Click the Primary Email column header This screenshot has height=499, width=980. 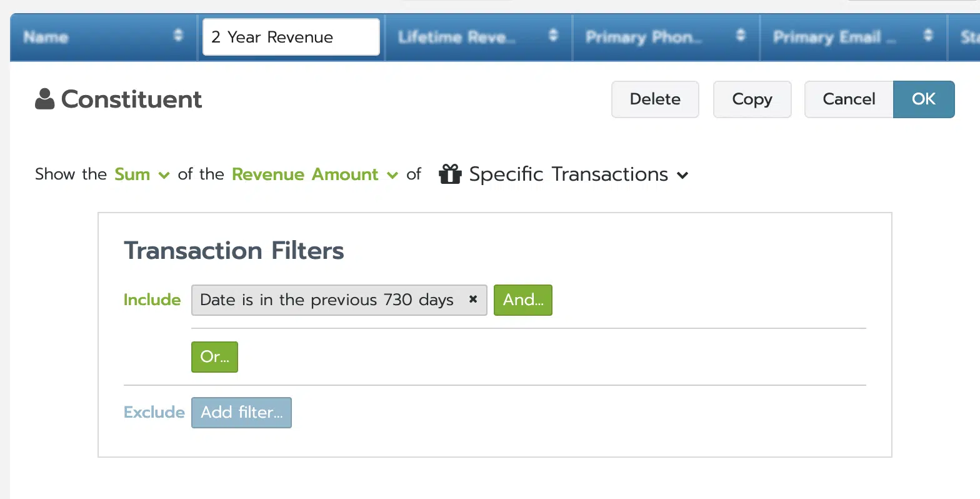[834, 37]
